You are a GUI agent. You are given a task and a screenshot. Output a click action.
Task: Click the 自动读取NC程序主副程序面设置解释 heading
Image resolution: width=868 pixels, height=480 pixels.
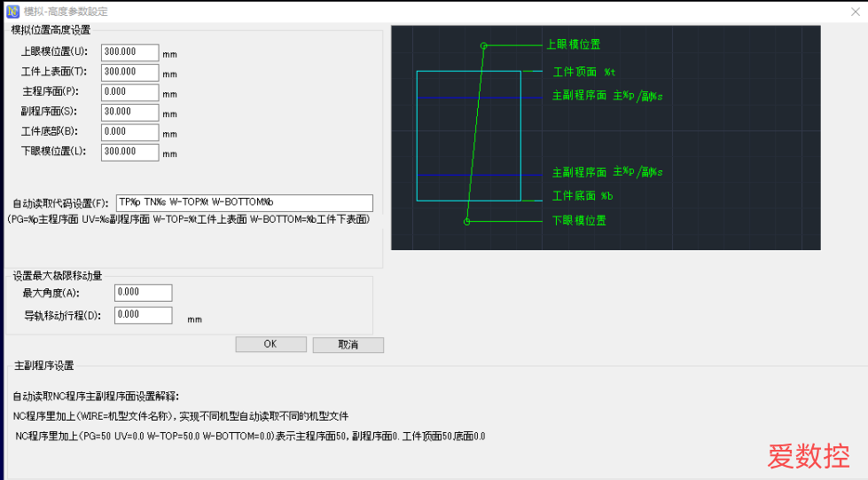97,397
